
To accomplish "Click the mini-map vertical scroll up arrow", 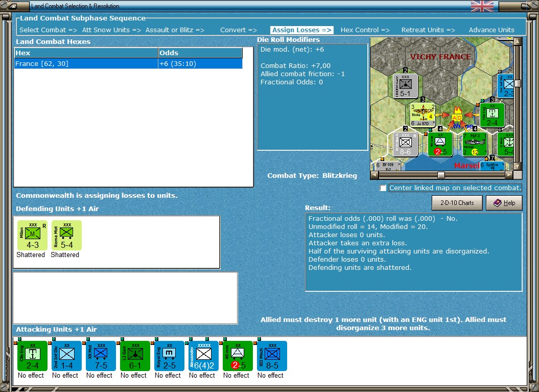I will click(518, 41).
